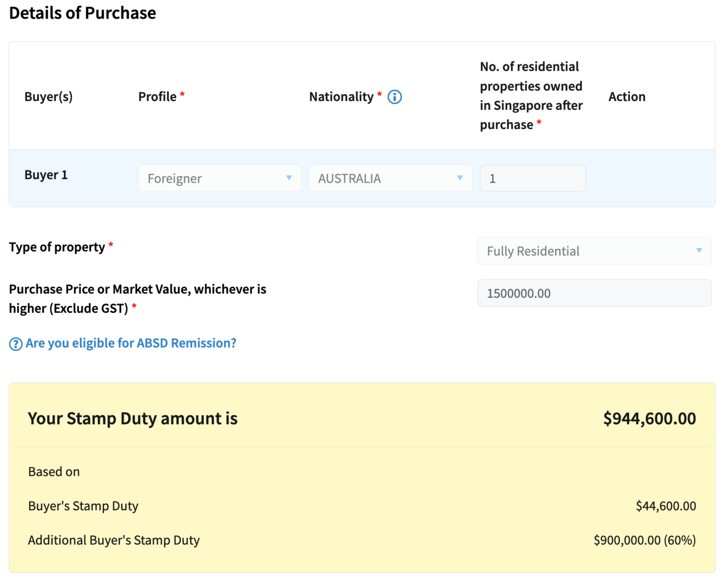Click the Action column header
The height and width of the screenshot is (588, 726).
pos(627,97)
